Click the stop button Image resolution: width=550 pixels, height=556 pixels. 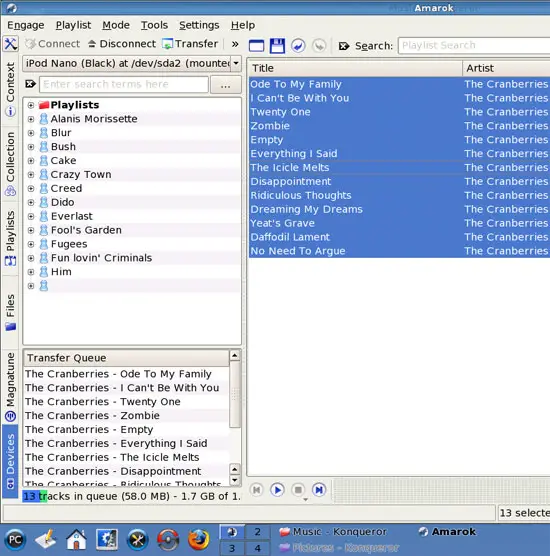pos(298,490)
